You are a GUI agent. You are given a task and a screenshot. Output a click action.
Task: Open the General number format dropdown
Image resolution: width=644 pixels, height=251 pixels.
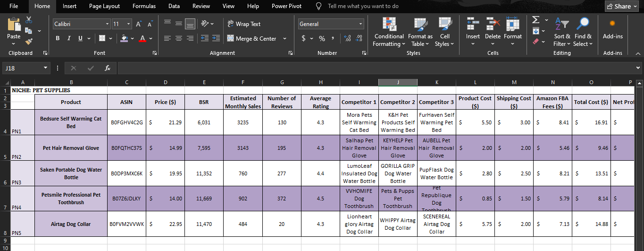(361, 24)
